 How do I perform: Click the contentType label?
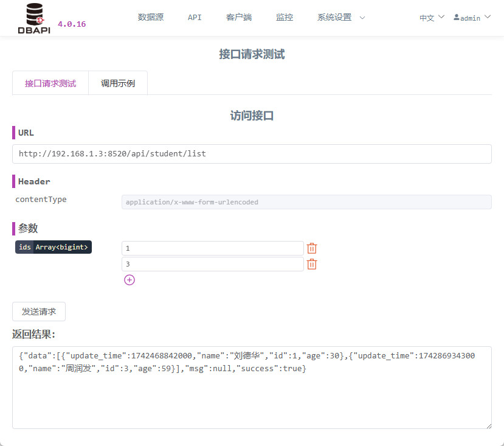click(x=41, y=200)
